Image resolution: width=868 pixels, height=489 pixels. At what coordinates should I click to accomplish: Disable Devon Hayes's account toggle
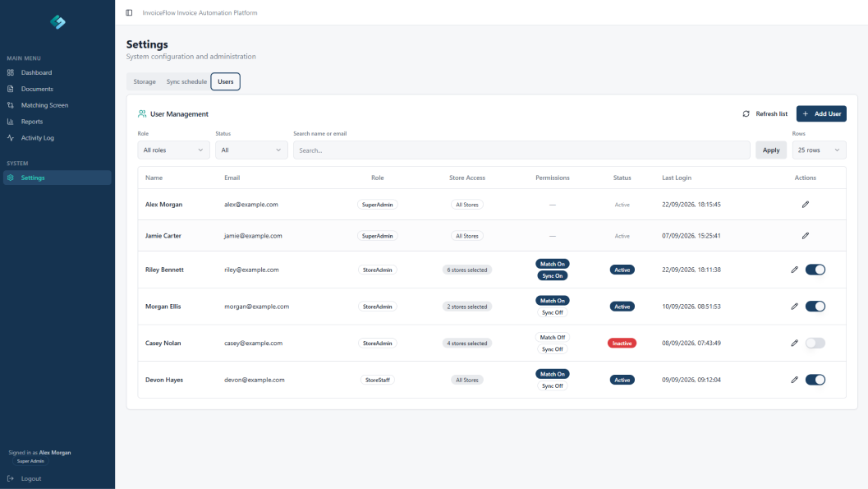coord(815,380)
